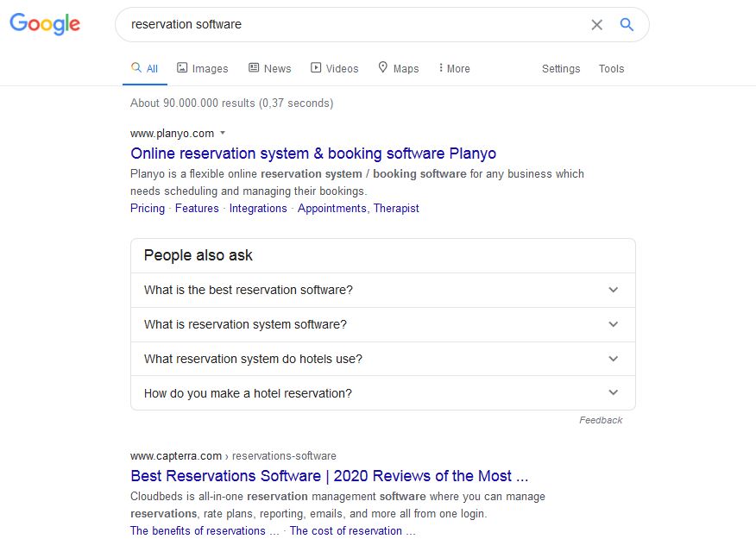Clear the search box with X icon
756x539 pixels.
[597, 24]
